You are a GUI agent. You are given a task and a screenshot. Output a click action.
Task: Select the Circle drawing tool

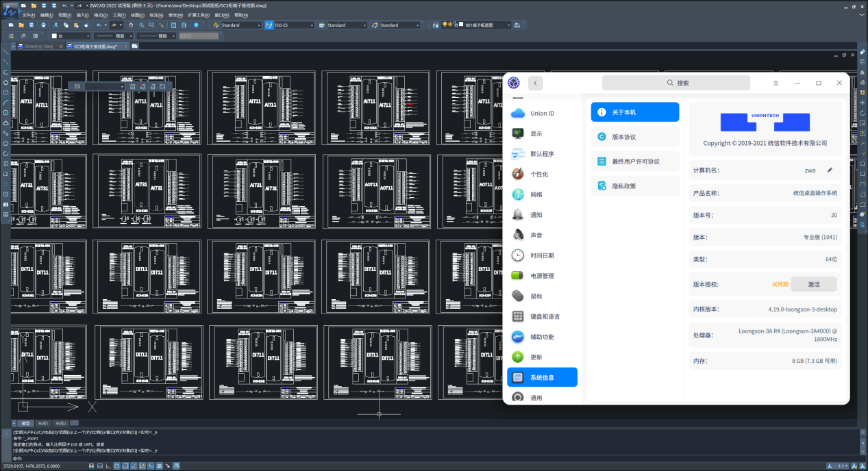(x=7, y=112)
